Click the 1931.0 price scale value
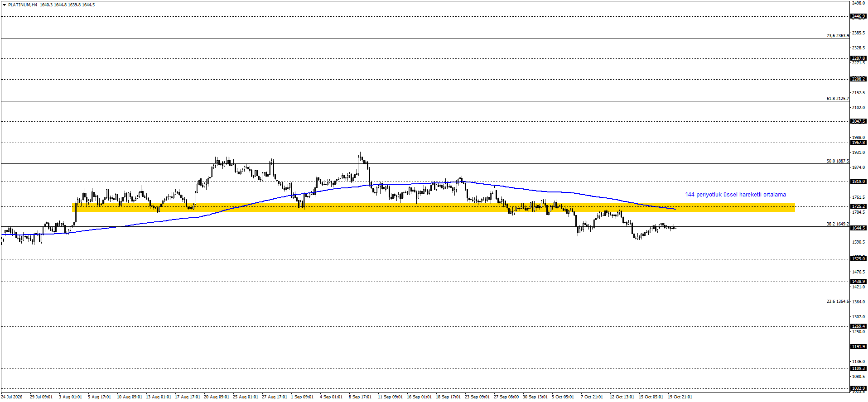This screenshot has height=402, width=868. click(858, 153)
